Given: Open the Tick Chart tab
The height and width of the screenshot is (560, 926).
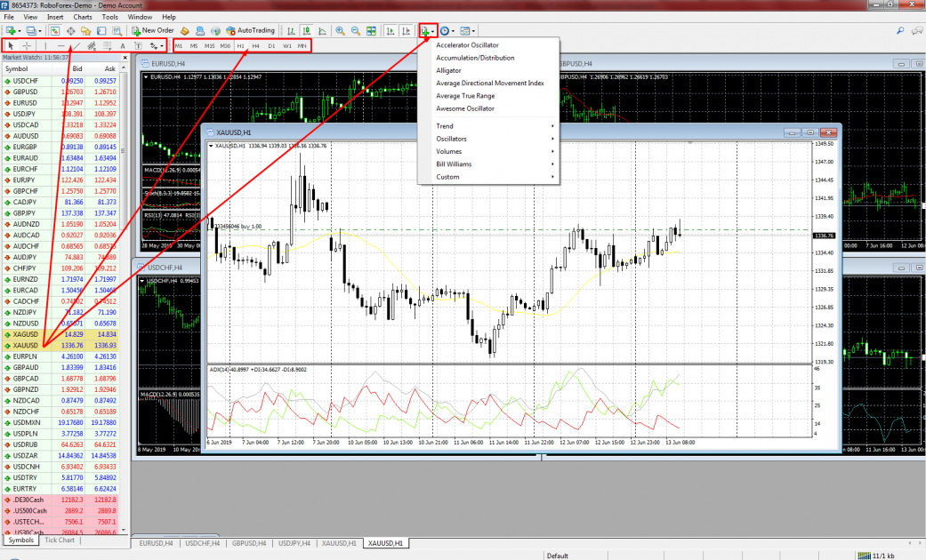Looking at the screenshot, I should click(x=59, y=540).
